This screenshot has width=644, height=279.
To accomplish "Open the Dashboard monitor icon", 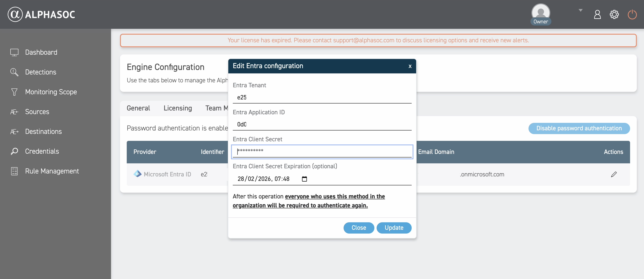I will point(14,52).
